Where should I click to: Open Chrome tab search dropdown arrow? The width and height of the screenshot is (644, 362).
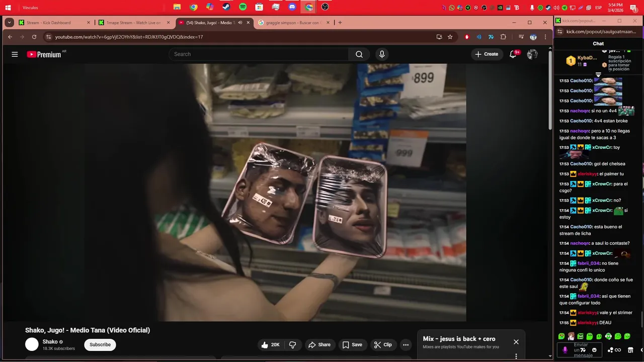[x=9, y=23]
